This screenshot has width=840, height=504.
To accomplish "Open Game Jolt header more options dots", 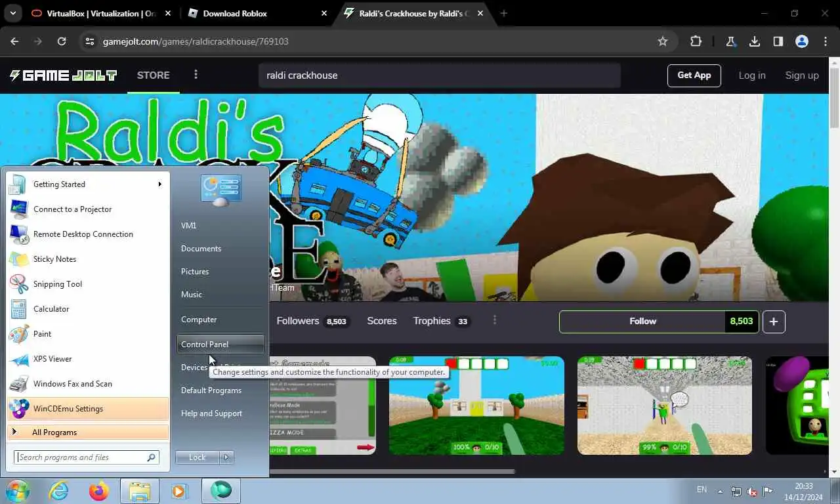I will 196,75.
